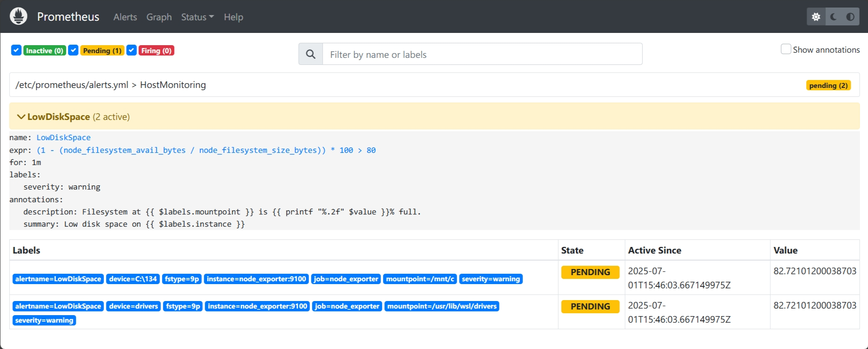Image resolution: width=868 pixels, height=349 pixels.
Task: Click the mountpoint=/mnt/c label badge
Action: click(420, 279)
